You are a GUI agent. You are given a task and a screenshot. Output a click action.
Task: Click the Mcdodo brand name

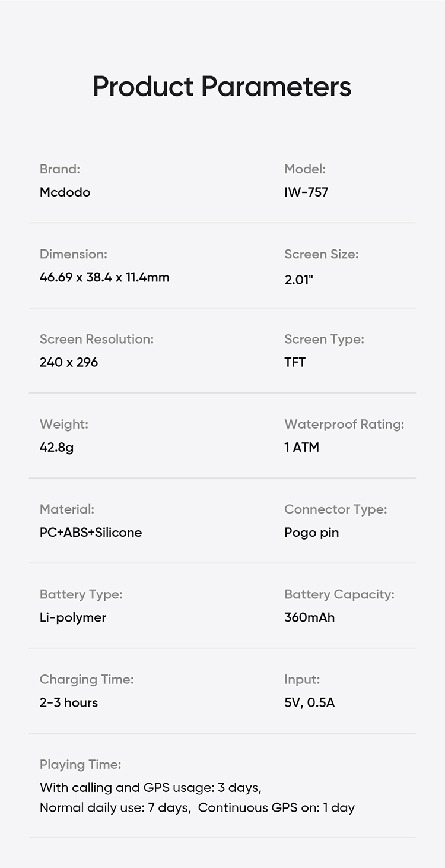(65, 192)
